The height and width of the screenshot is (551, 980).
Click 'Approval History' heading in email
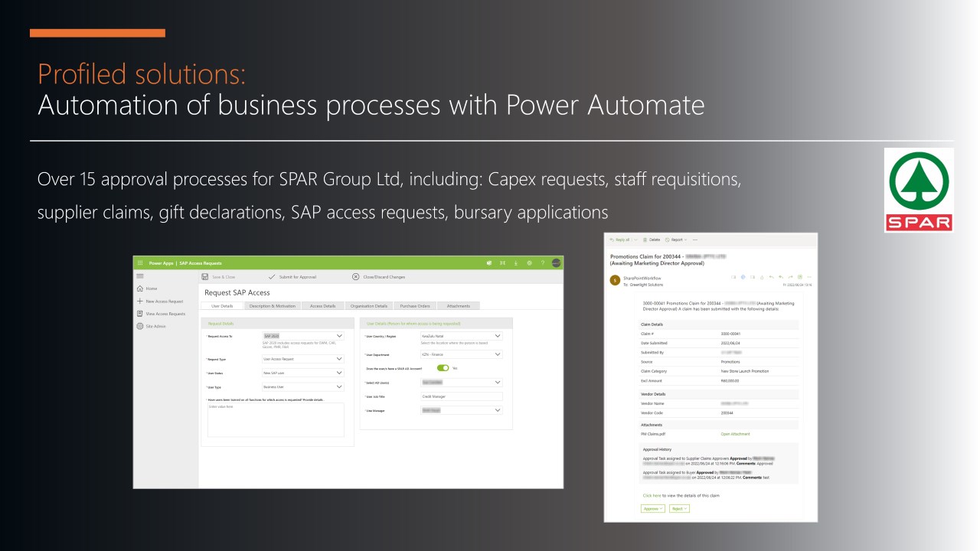(x=656, y=449)
